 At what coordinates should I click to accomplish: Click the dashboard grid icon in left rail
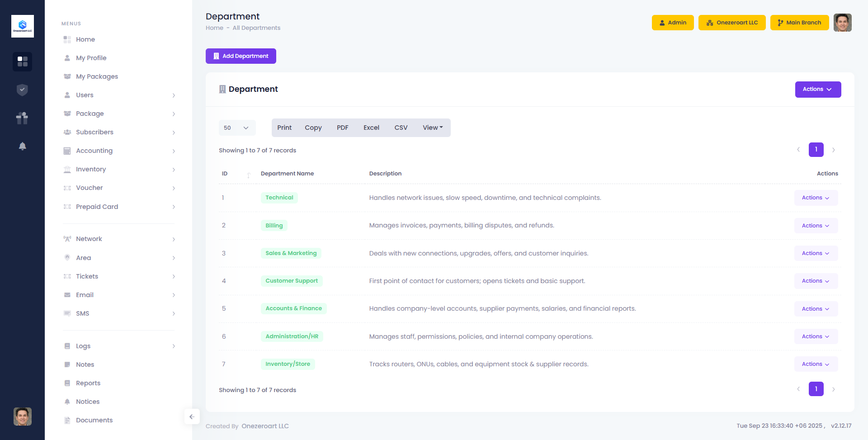click(22, 62)
